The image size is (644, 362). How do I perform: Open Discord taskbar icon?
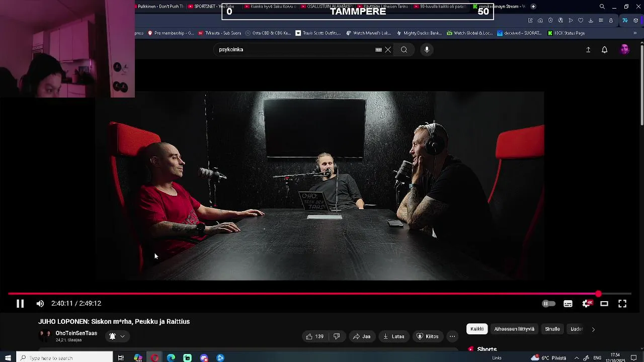click(204, 358)
